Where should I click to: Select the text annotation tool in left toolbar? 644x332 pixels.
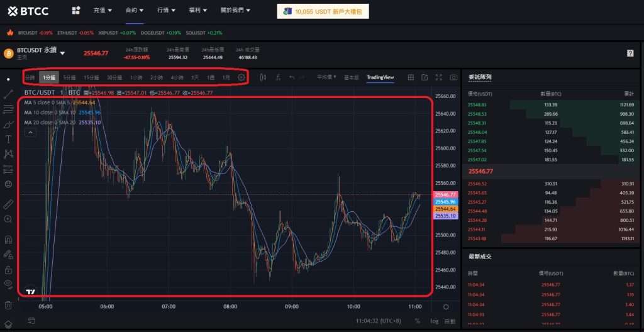point(8,139)
